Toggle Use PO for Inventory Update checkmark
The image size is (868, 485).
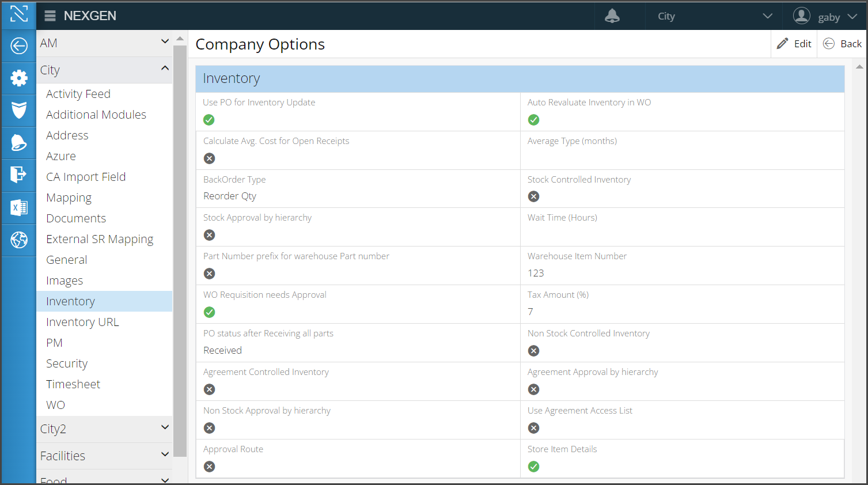coord(209,120)
